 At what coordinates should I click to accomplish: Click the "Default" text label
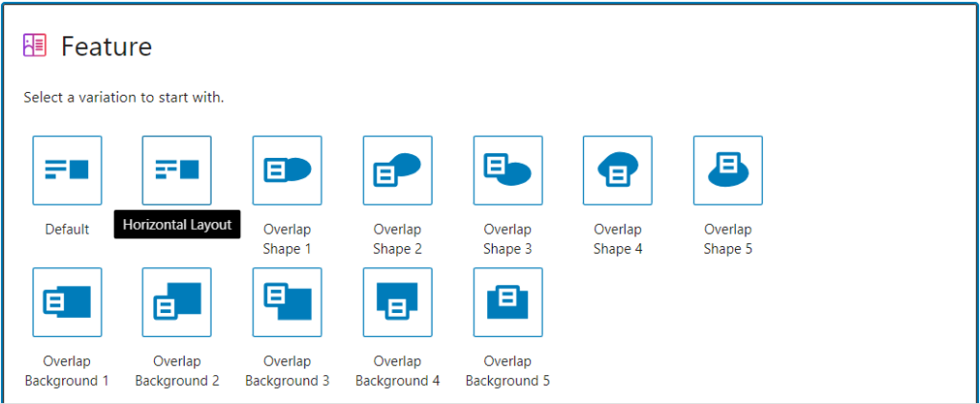coord(67,230)
